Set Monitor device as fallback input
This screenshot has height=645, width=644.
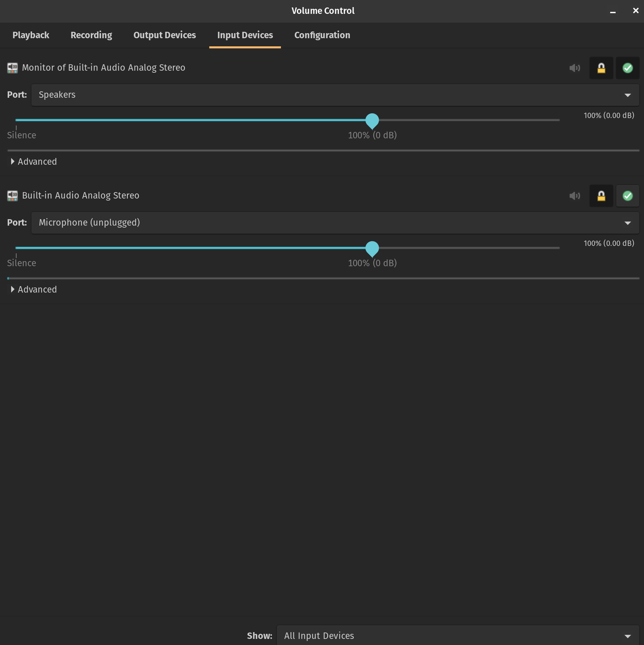pos(628,68)
